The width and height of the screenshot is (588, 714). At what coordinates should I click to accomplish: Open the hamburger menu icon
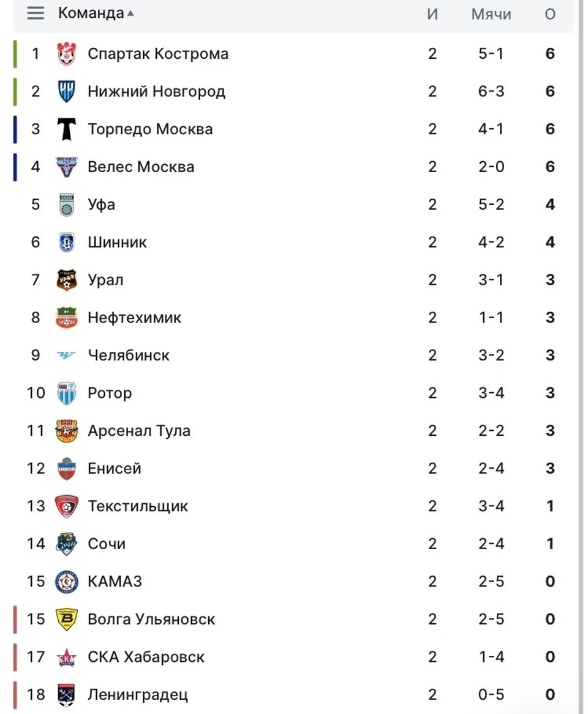click(36, 13)
